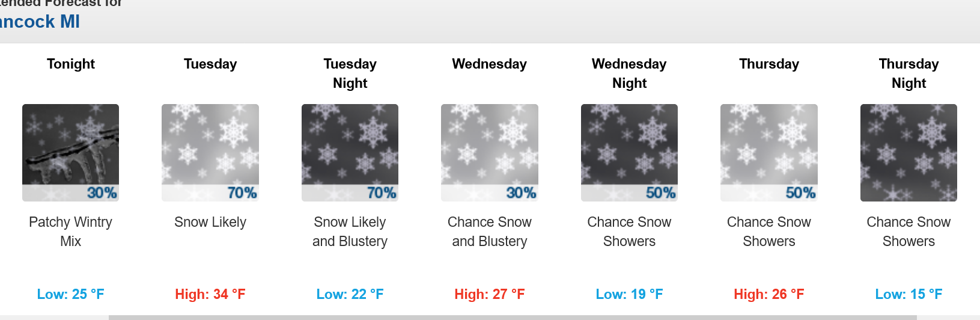Click the Patchy Wintry Mix description
This screenshot has width=980, height=320.
click(70, 232)
